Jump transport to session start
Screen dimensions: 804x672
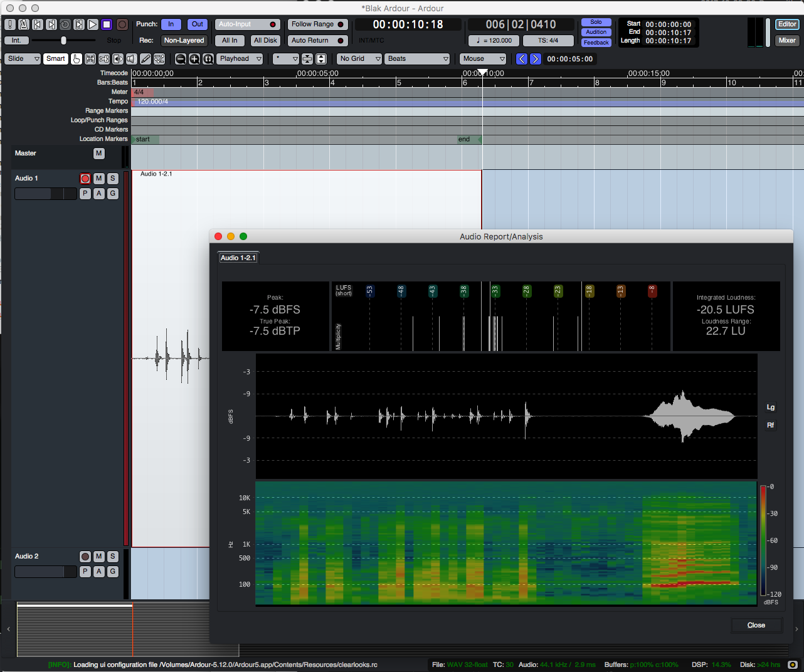[x=39, y=24]
